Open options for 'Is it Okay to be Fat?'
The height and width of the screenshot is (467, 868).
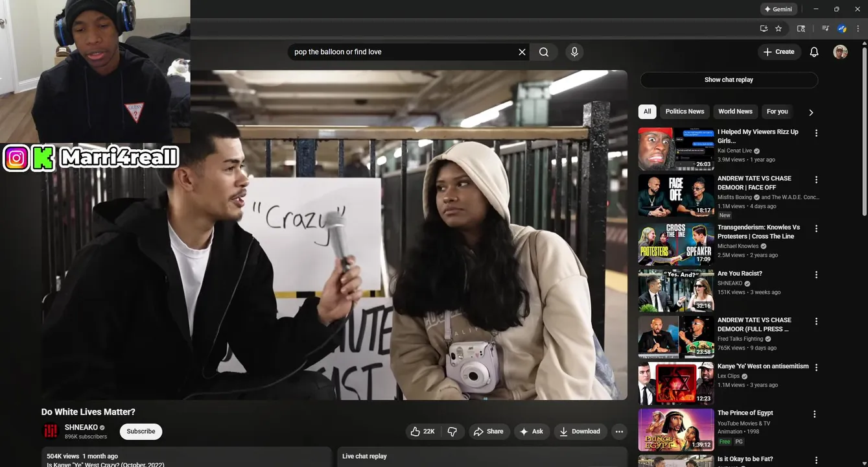click(816, 460)
